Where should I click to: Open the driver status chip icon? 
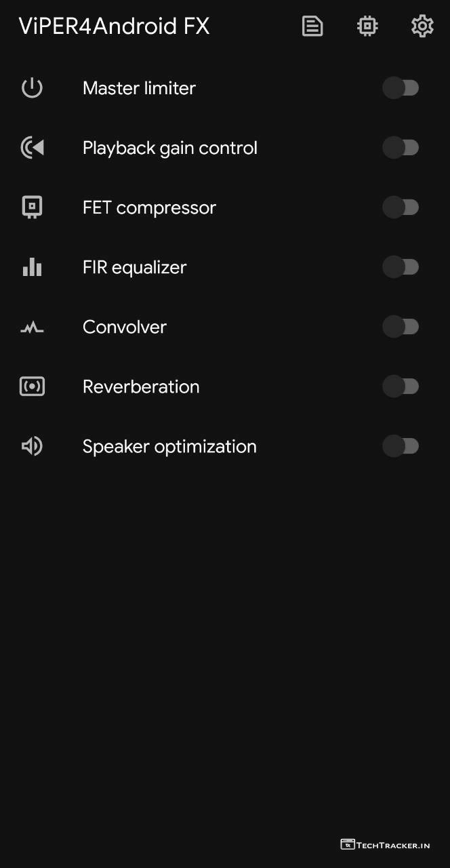pyautogui.click(x=367, y=26)
